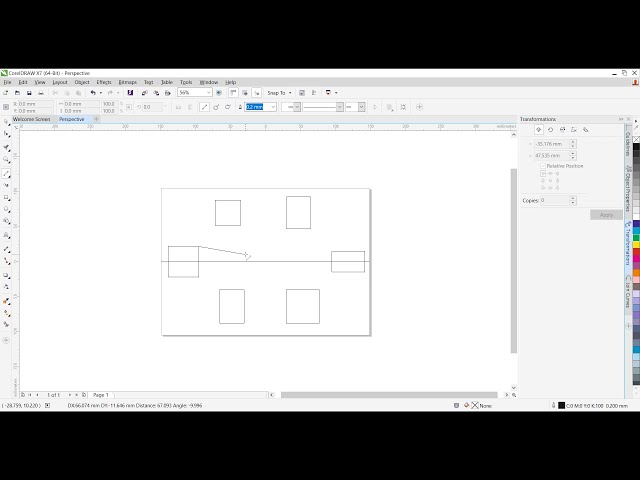Click the Import icon in toolbar

[144, 93]
